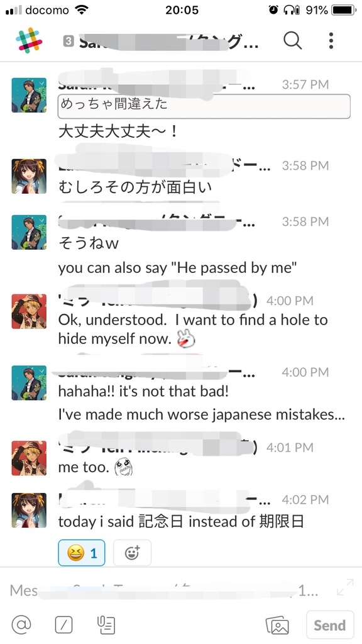Viewport: 362px width, 644px height.
Task: Open the photo gallery image icon
Action: tap(277, 625)
